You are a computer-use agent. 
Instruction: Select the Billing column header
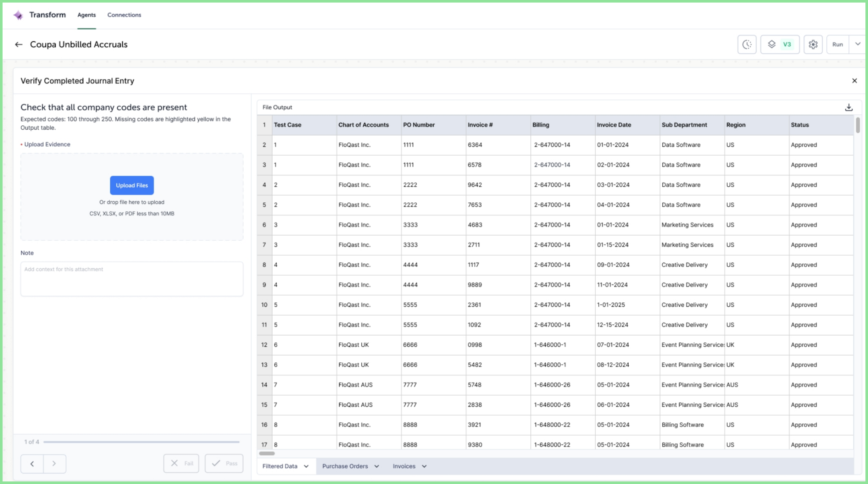(x=563, y=125)
